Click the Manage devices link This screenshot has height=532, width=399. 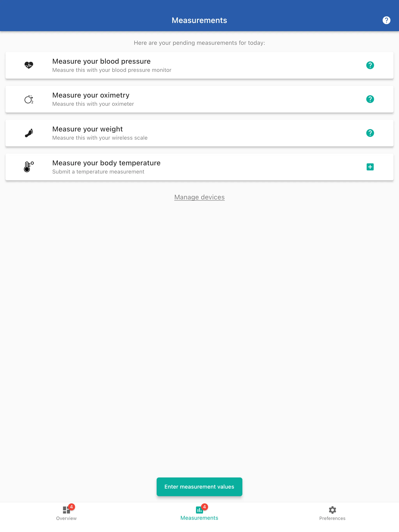199,197
